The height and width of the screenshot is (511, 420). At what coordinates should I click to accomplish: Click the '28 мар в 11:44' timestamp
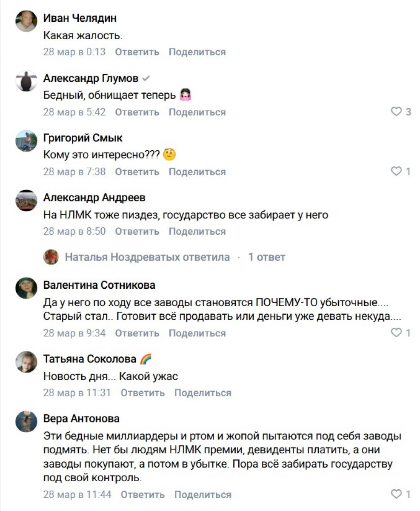coord(77,494)
